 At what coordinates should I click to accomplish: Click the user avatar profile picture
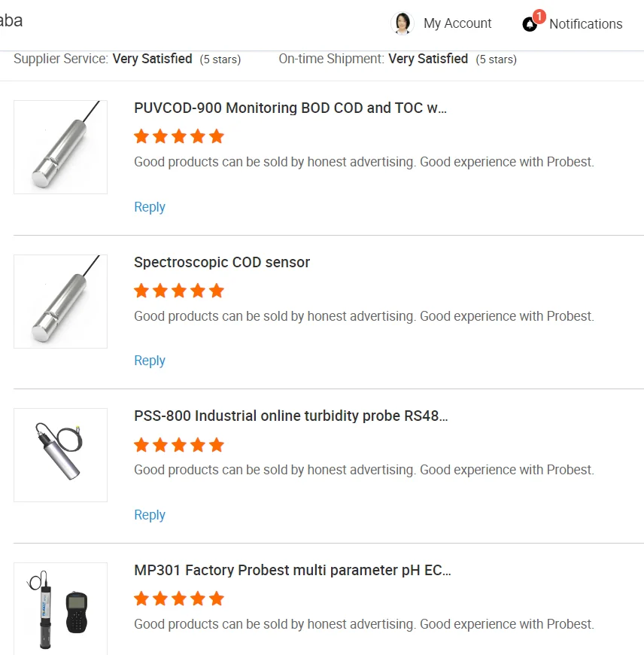(x=402, y=24)
